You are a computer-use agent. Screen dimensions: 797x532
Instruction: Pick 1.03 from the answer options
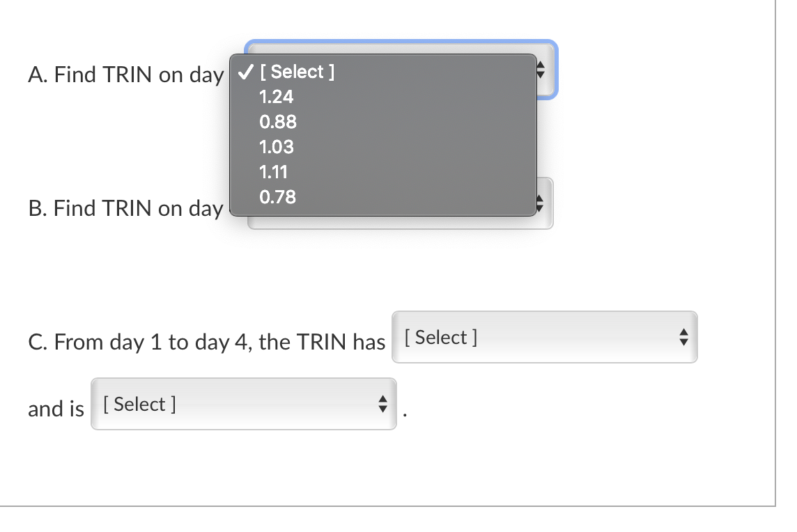point(276,148)
